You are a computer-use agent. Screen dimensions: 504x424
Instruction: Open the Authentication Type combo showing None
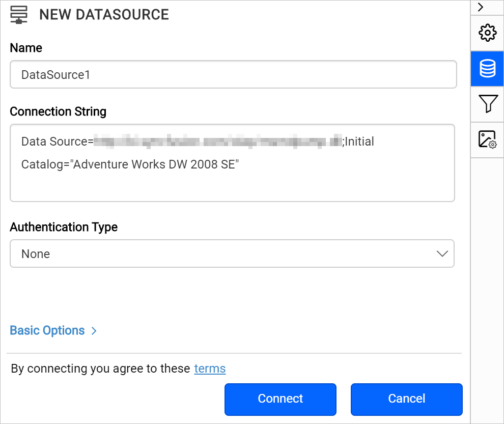(x=232, y=253)
